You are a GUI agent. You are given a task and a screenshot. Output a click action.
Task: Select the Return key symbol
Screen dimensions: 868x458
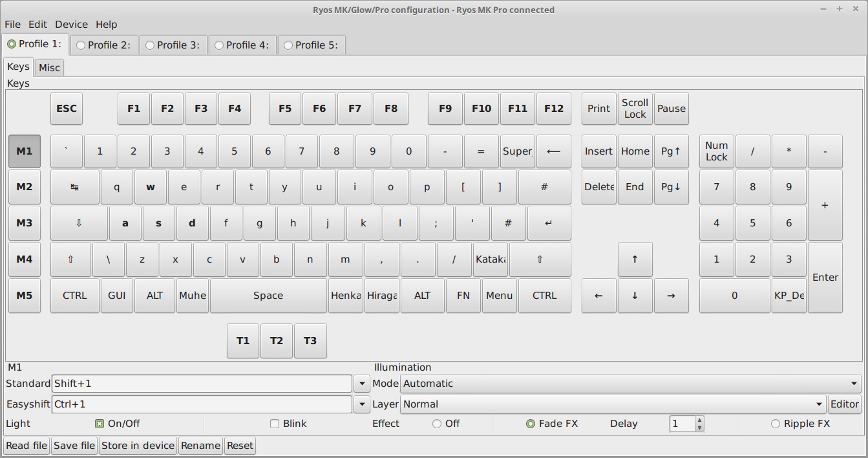coord(549,223)
